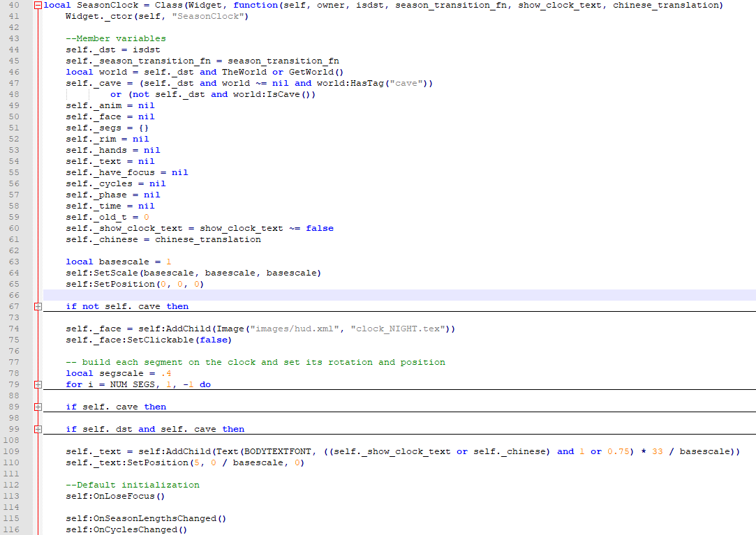Click line number 109 in the margin
The image size is (756, 535).
13,451
